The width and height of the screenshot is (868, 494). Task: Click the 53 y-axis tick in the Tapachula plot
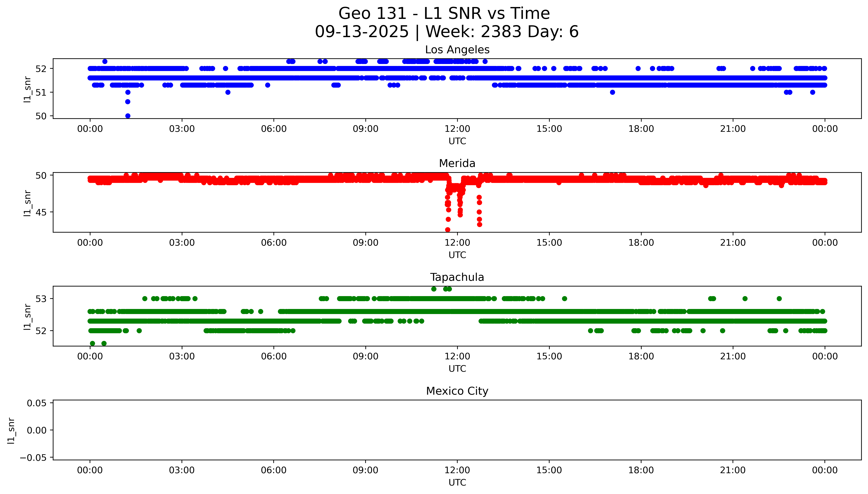coord(41,299)
